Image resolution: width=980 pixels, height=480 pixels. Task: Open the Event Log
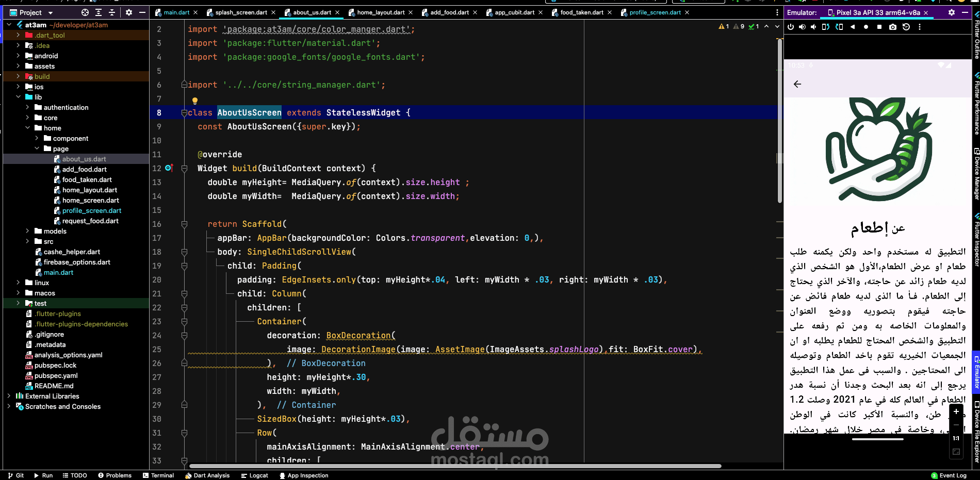pos(949,475)
